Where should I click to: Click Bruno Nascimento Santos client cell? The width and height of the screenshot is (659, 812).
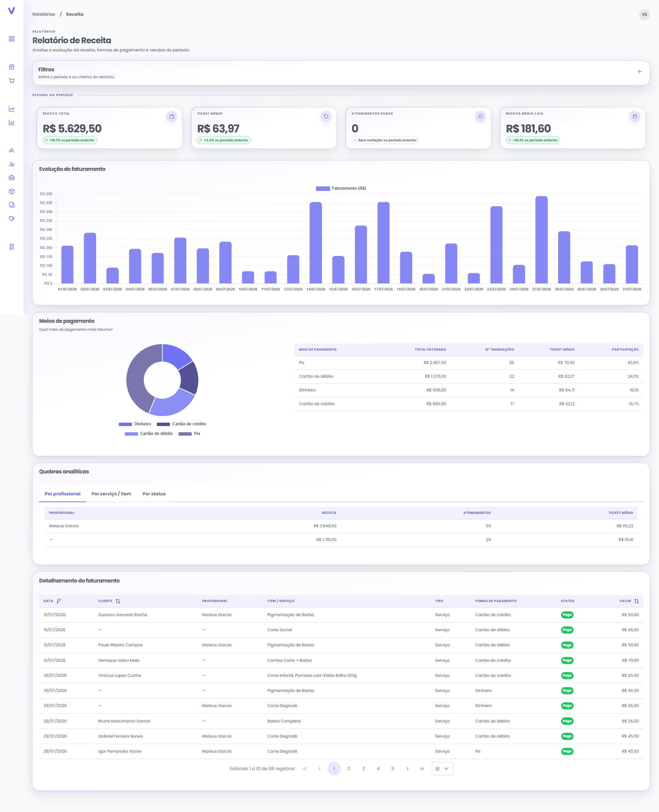click(x=124, y=721)
